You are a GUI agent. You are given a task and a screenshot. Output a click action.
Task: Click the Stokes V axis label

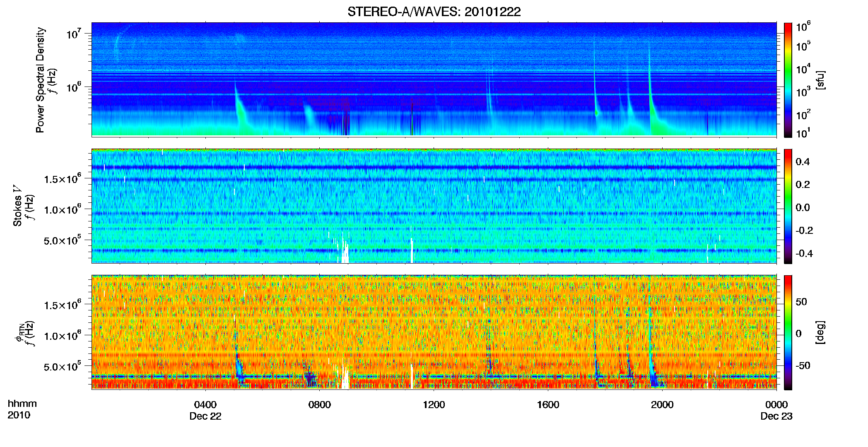[18, 207]
